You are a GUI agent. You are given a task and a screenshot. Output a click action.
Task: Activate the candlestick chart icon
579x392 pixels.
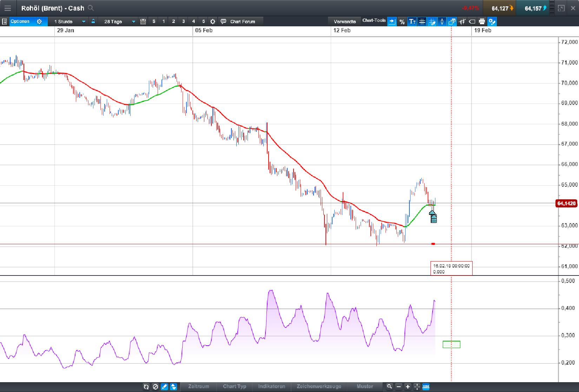click(442, 22)
